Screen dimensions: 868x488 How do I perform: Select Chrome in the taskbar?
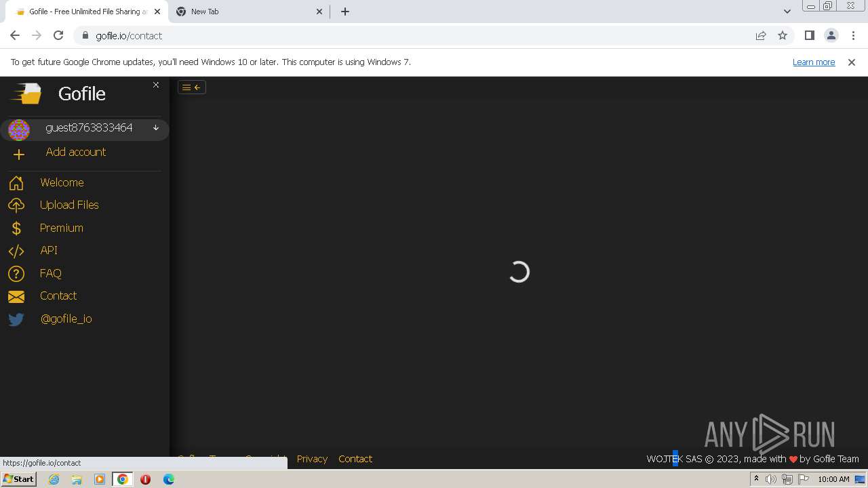pos(123,479)
